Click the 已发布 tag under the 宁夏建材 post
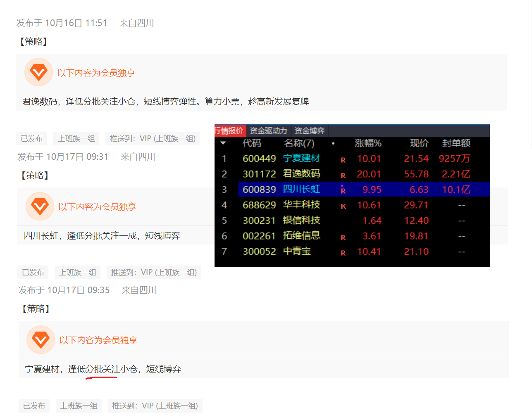532x420 pixels. 34,406
